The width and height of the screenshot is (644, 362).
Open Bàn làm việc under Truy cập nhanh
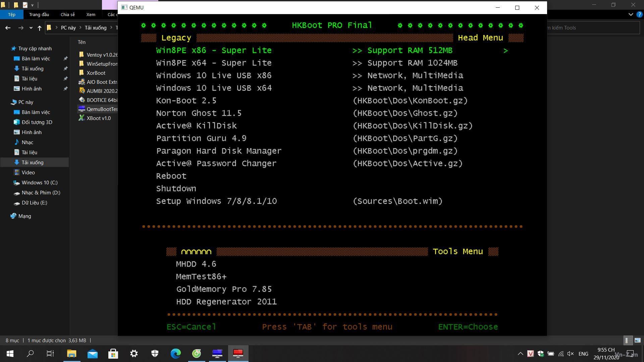pyautogui.click(x=36, y=59)
